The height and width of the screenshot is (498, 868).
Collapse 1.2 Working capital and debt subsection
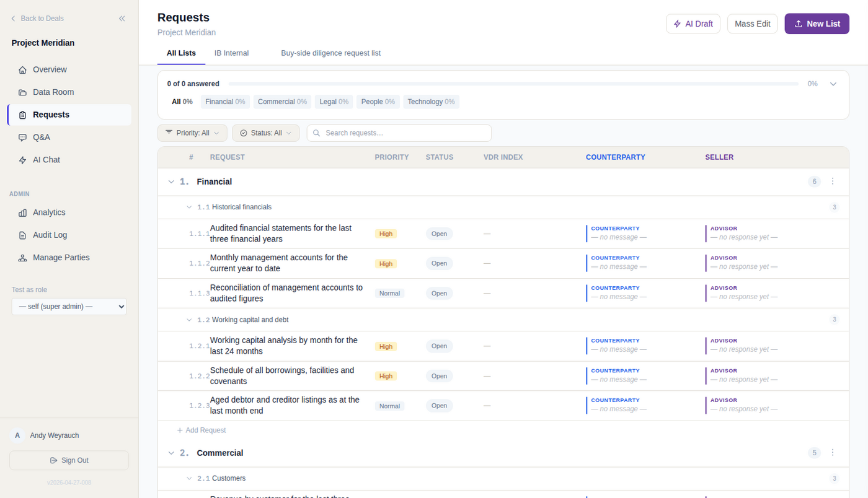(x=189, y=320)
